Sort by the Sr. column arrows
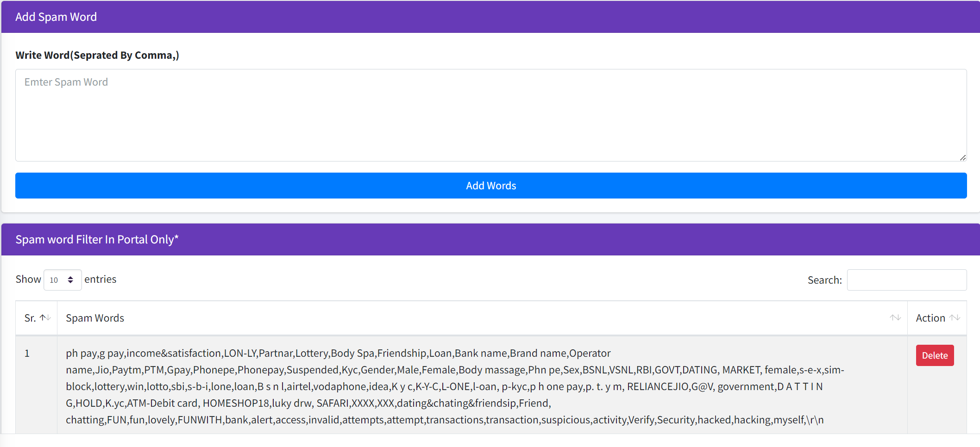 [45, 318]
